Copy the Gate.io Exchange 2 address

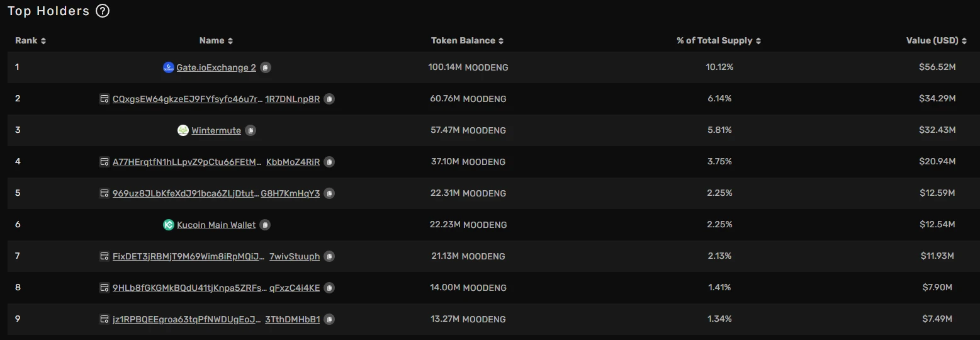[x=266, y=67]
